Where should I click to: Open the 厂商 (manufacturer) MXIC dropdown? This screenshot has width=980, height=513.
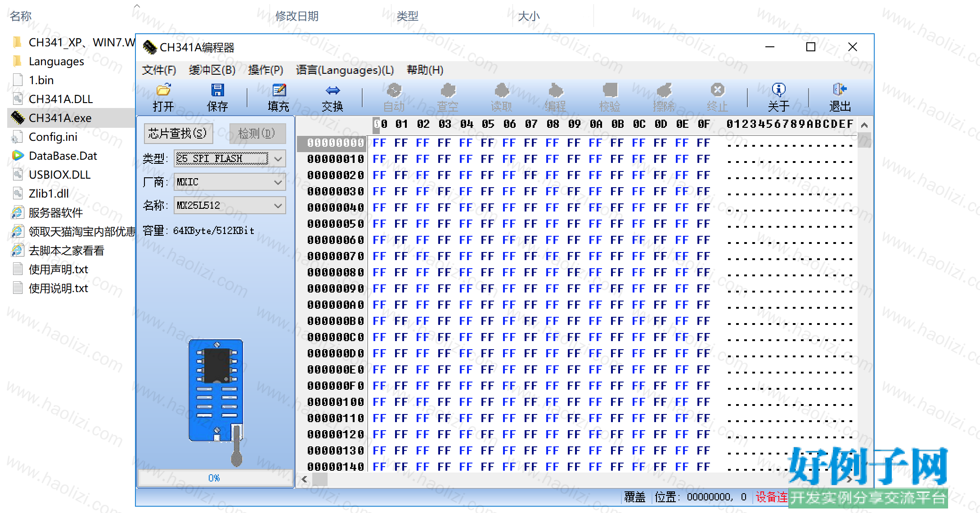click(230, 182)
